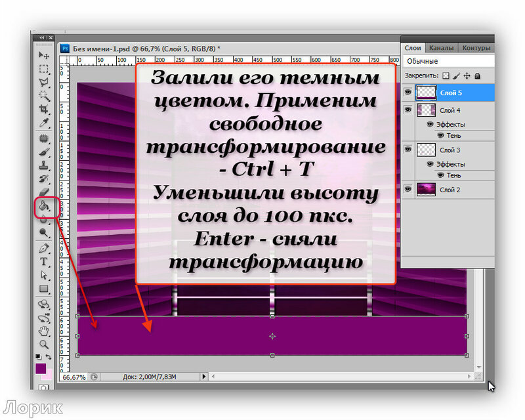Click the vertical scrollbar down arrow

tap(479, 367)
